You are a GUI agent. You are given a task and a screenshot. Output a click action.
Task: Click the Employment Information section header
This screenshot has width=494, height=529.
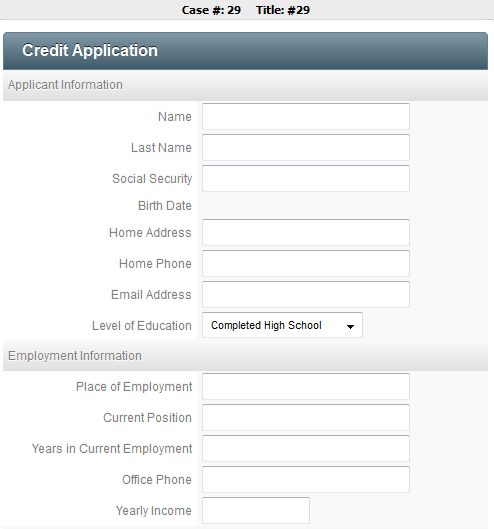245,356
